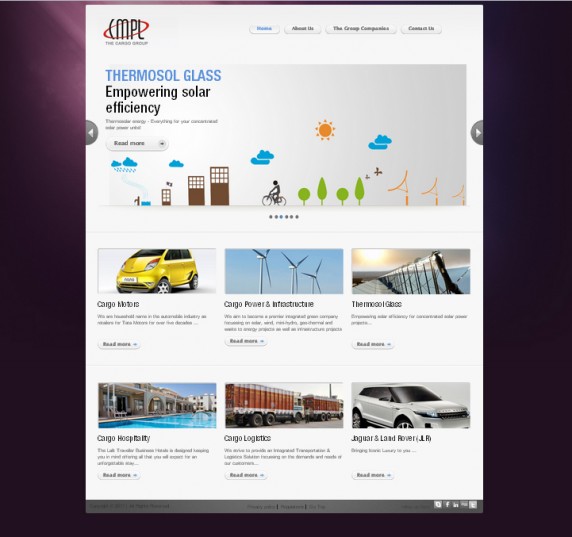This screenshot has width=572, height=537.
Task: Open the wind turbines thumbnail
Action: tap(284, 271)
